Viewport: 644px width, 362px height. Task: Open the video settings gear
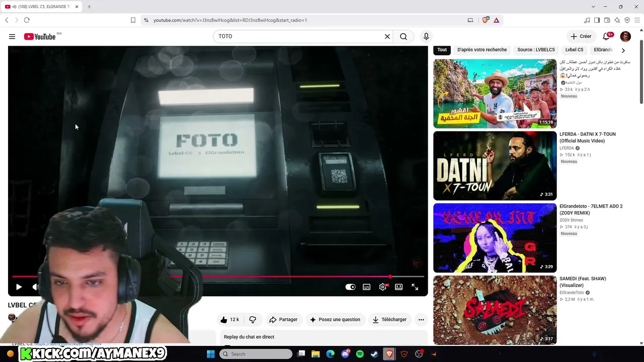coord(383,287)
